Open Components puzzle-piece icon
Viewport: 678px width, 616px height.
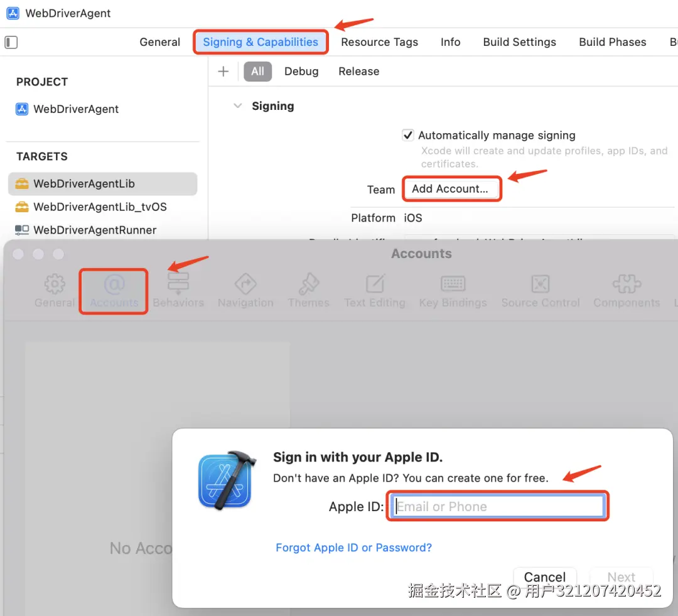[x=627, y=284]
